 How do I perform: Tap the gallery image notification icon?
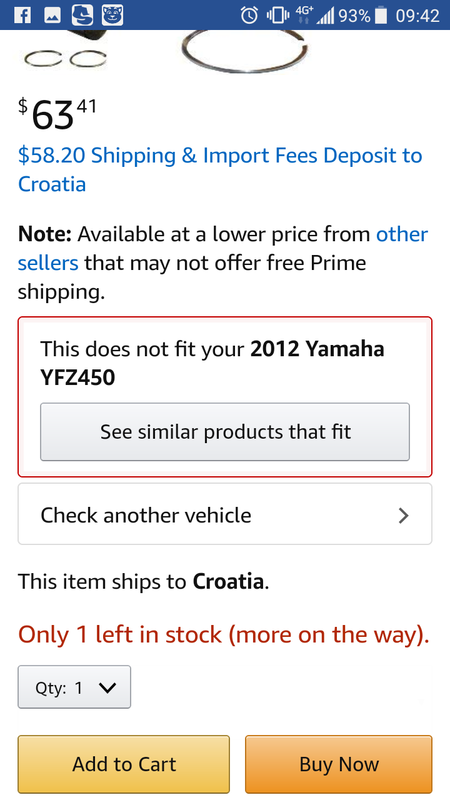(53, 15)
